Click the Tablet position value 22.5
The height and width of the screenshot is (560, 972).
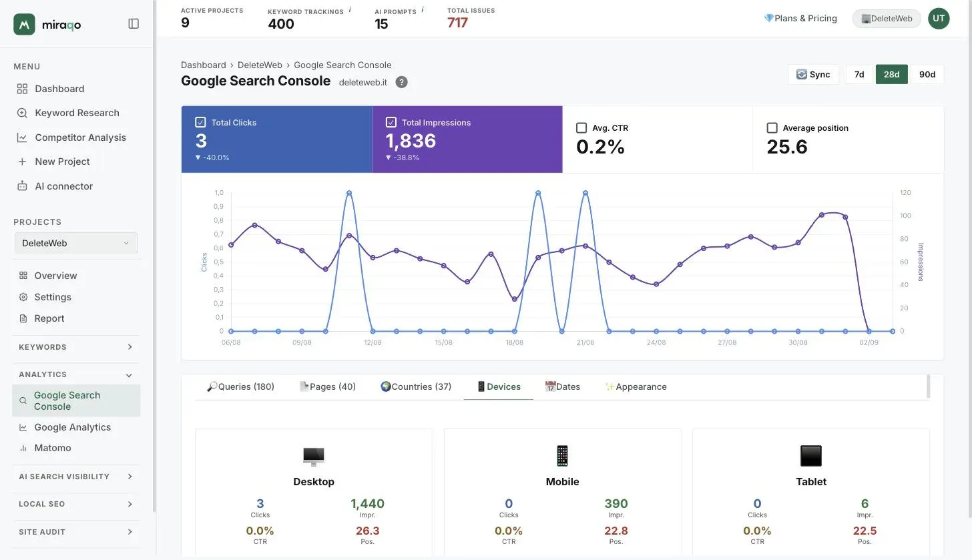coord(865,531)
